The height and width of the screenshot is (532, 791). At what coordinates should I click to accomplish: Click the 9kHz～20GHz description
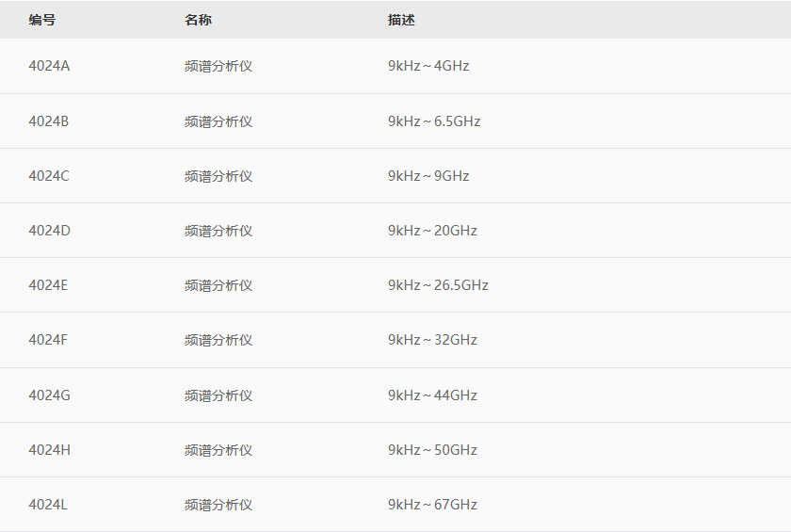[x=432, y=231]
